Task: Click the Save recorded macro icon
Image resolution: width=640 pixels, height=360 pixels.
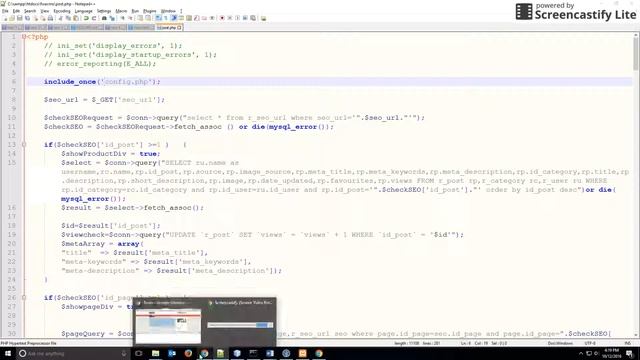Action: tap(253, 18)
